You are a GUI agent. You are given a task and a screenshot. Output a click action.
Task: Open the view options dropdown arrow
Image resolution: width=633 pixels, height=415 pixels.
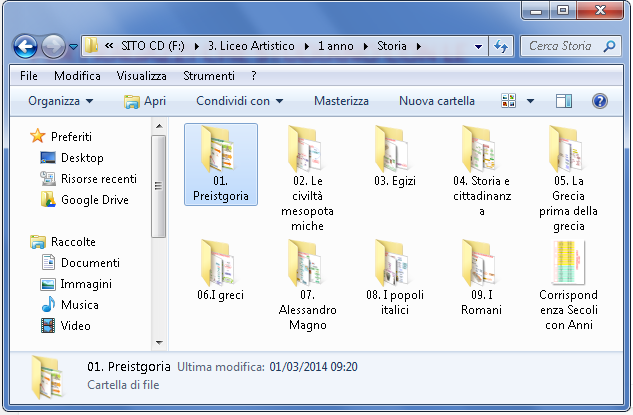530,101
